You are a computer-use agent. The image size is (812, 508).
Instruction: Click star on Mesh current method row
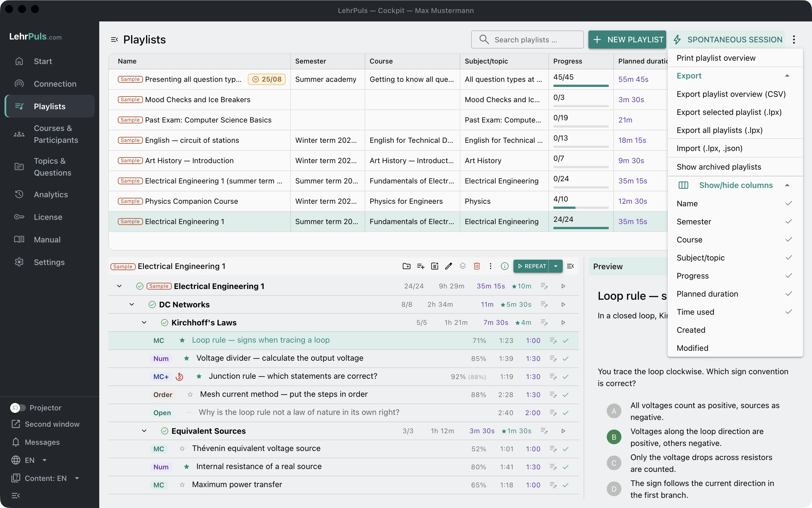coord(190,395)
